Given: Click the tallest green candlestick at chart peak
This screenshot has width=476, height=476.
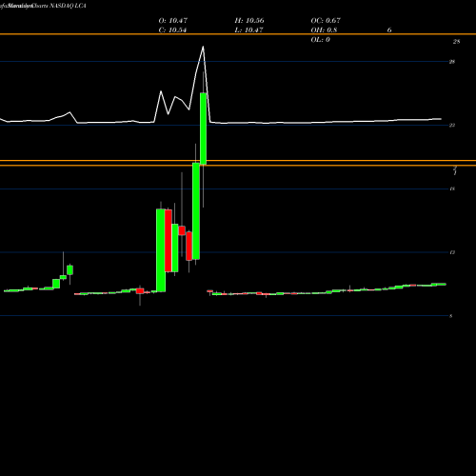Looking at the screenshot, I should pos(203,129).
